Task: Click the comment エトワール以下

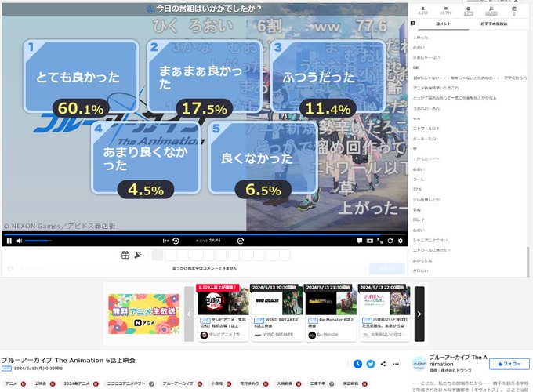Action: 426,129
